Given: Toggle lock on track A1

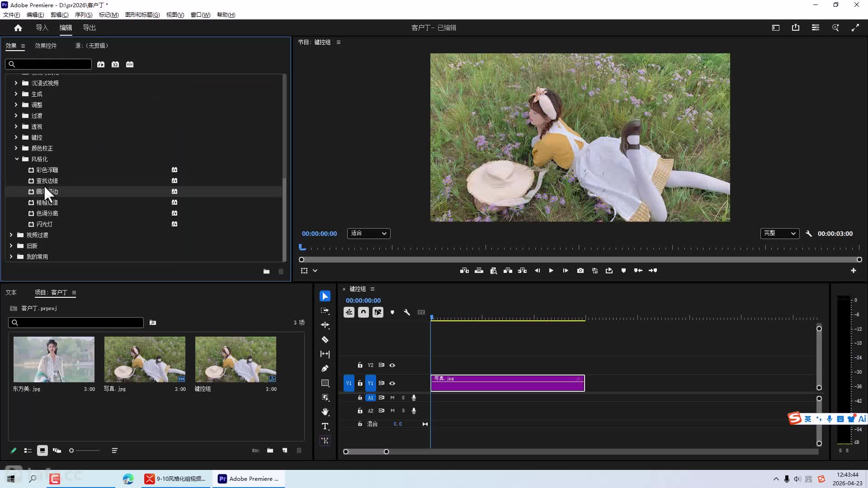Looking at the screenshot, I should (360, 398).
